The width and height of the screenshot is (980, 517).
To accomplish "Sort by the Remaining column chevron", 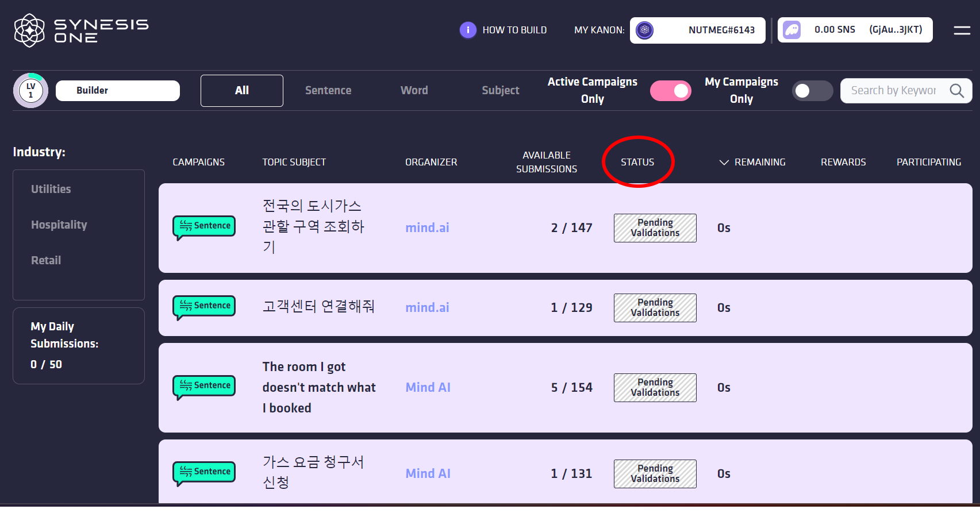I will tap(724, 163).
